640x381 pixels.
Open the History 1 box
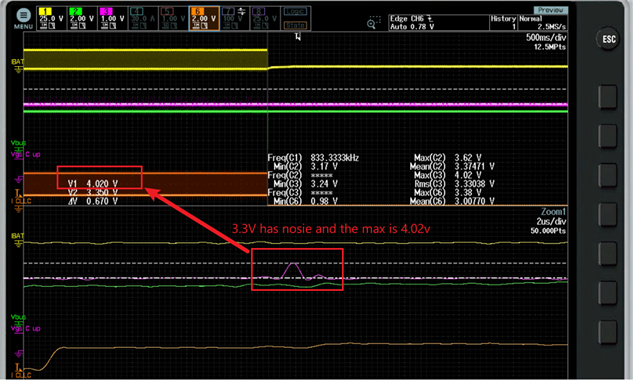pos(503,22)
